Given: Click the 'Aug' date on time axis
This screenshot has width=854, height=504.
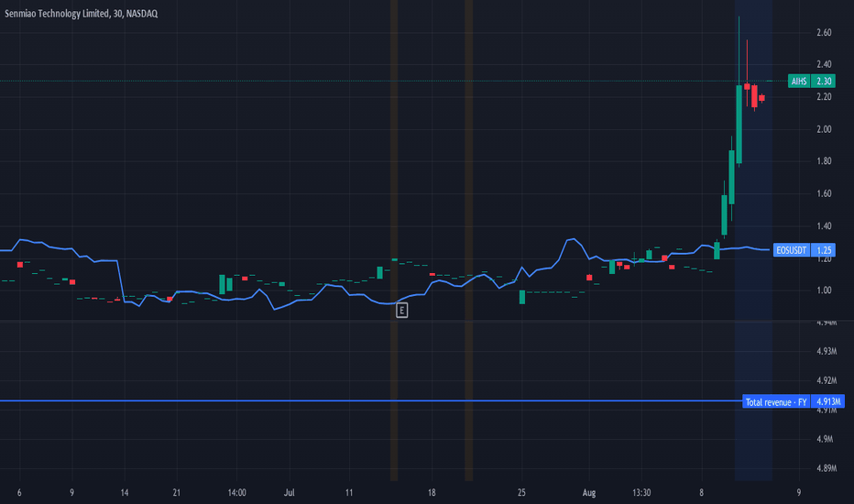Looking at the screenshot, I should coord(589,493).
